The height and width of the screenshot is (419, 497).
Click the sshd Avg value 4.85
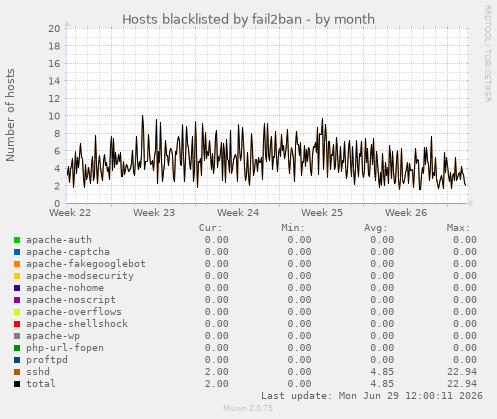(x=382, y=372)
